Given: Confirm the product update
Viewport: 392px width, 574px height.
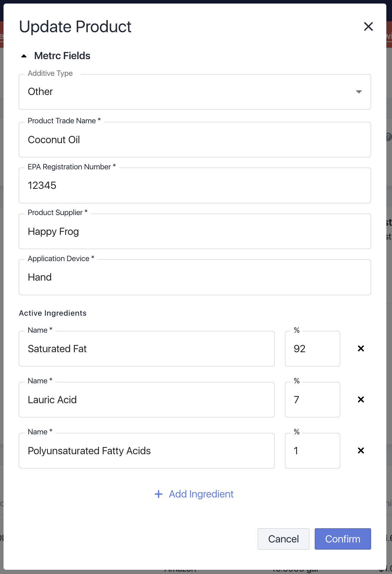Looking at the screenshot, I should tap(342, 539).
